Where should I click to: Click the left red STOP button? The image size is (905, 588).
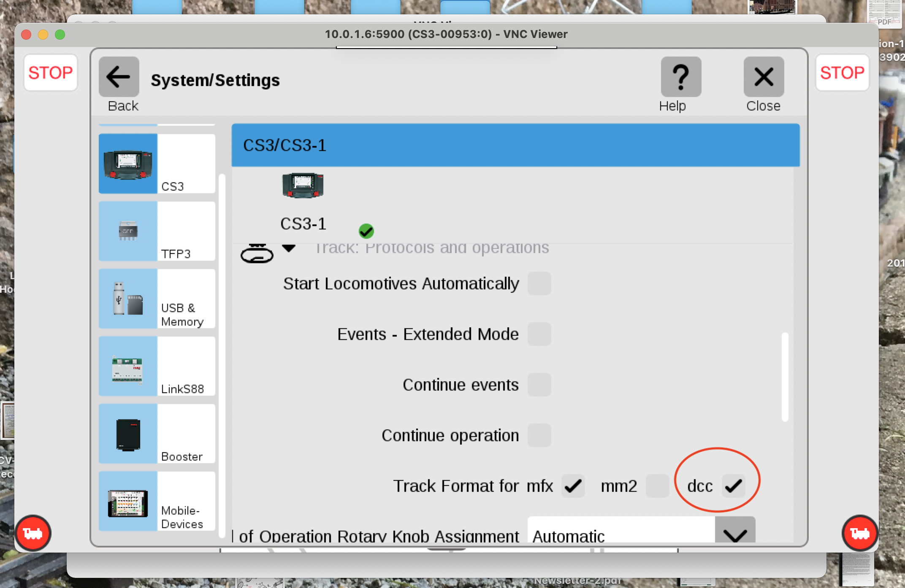pos(51,73)
